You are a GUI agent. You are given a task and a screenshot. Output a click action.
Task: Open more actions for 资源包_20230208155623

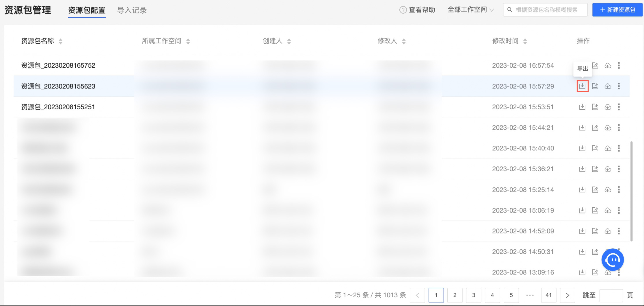click(619, 86)
